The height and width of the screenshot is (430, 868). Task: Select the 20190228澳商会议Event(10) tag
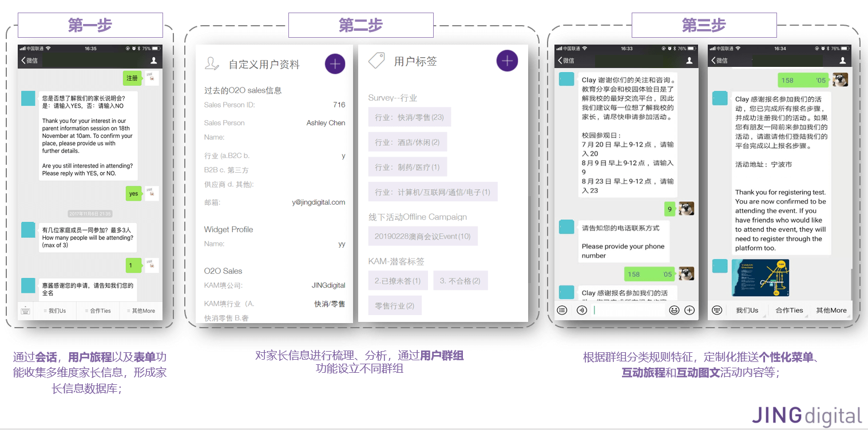tap(422, 236)
